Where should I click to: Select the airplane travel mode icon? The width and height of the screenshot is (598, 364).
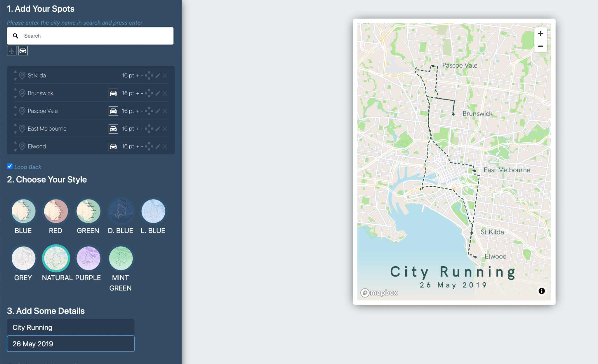[x=12, y=51]
